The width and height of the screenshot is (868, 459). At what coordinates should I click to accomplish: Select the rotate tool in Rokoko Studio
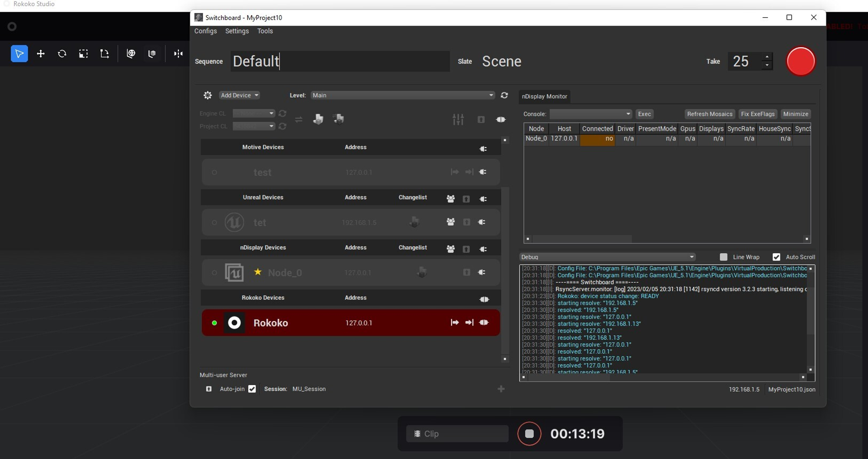point(62,54)
